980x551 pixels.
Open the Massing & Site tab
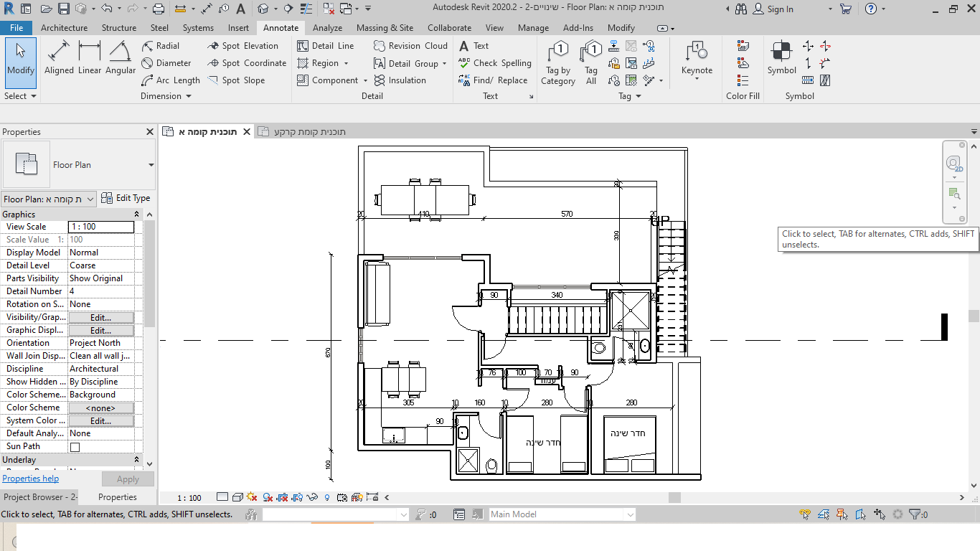pyautogui.click(x=385, y=28)
